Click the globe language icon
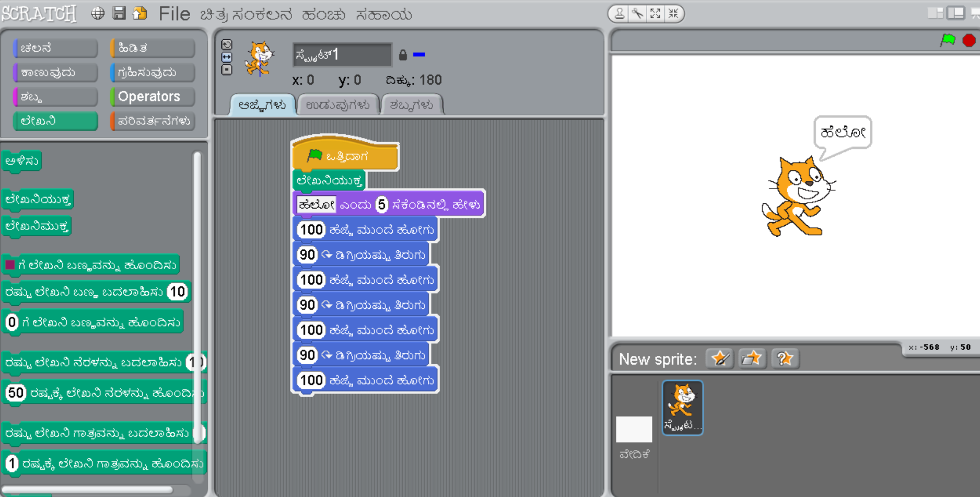The height and width of the screenshot is (497, 980). 98,14
